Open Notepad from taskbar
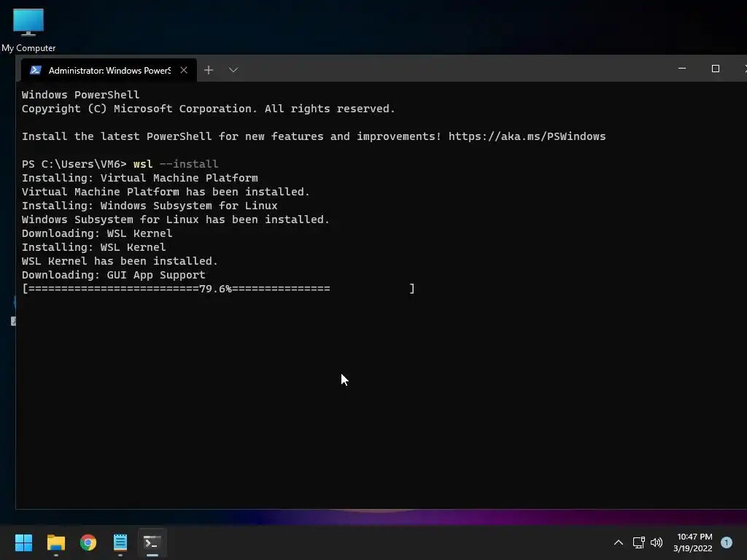747x560 pixels. 120,542
